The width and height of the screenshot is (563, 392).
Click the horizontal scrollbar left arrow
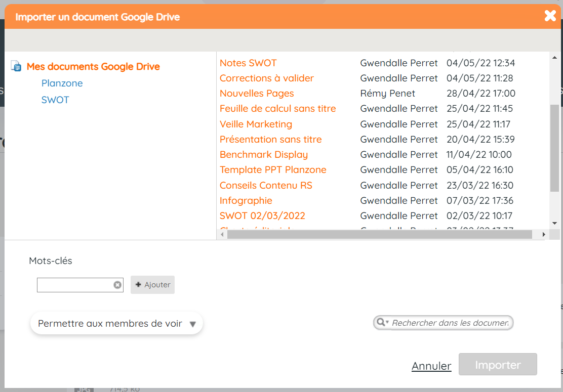coord(222,235)
